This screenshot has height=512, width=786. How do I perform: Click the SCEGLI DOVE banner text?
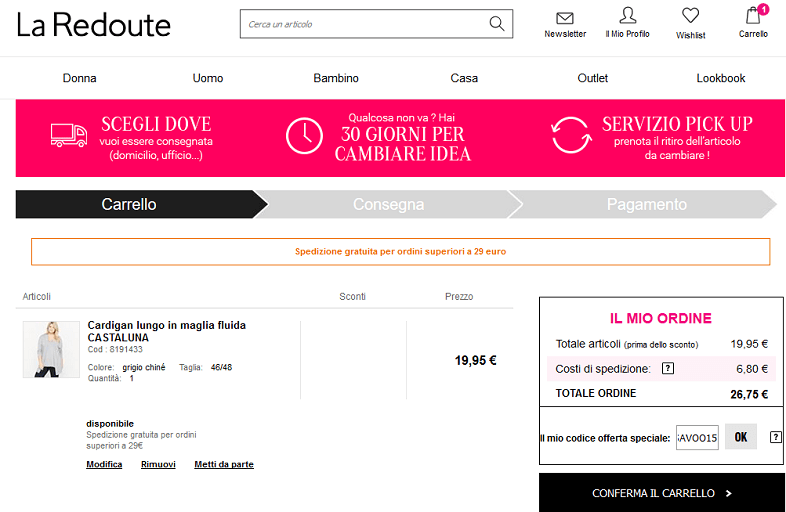[x=156, y=124]
